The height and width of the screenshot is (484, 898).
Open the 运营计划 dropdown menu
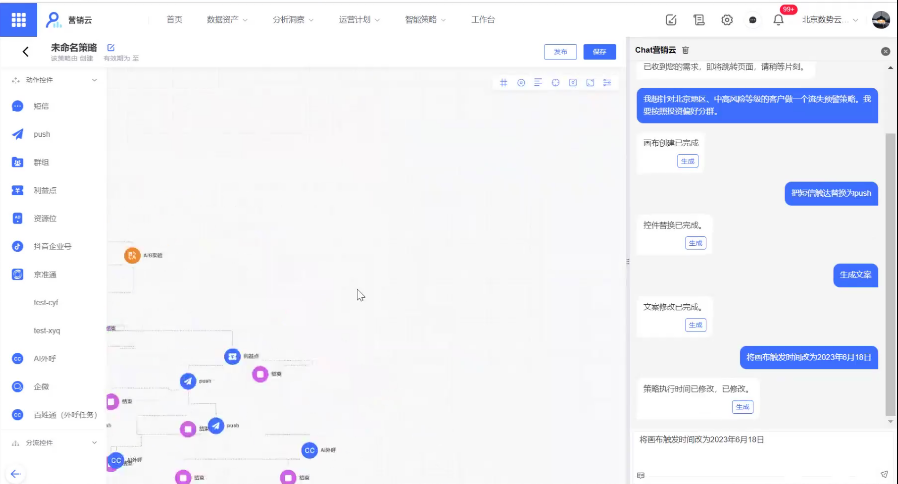pyautogui.click(x=359, y=19)
